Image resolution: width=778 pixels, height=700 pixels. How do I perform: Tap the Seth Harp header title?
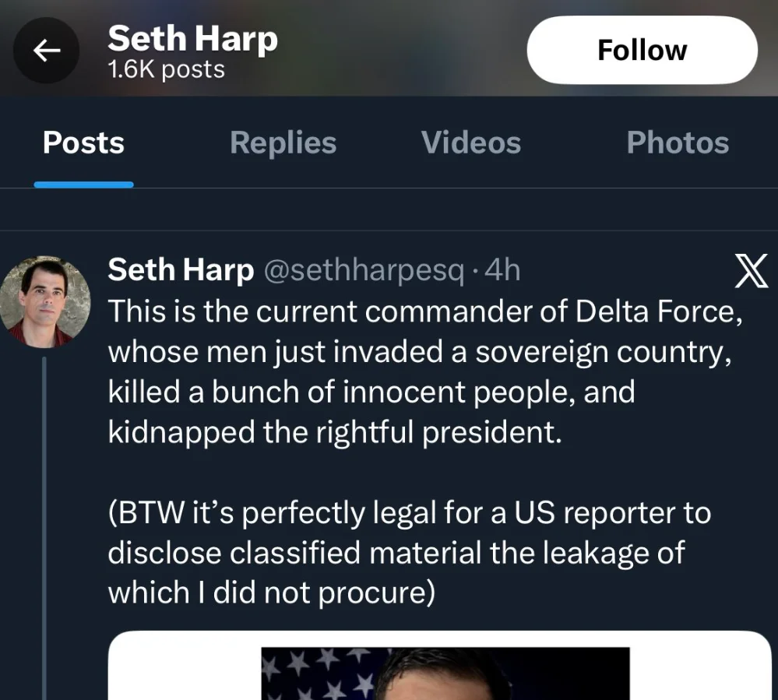[192, 38]
